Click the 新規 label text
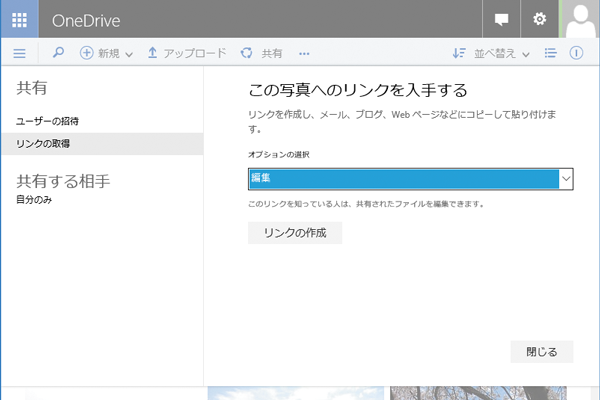This screenshot has height=400, width=600. point(109,54)
